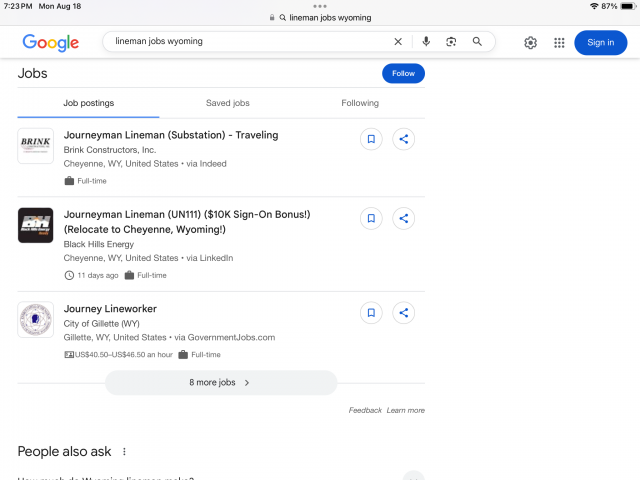Screen dimensions: 640x480
Task: Click the Learn more link
Action: coord(406,410)
